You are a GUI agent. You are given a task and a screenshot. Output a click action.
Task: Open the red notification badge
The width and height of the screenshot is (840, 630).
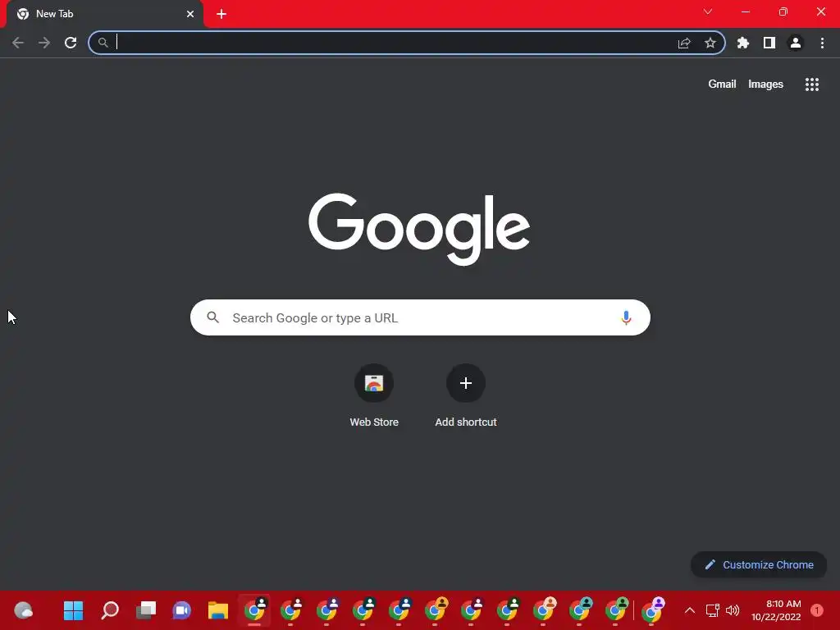(x=816, y=610)
